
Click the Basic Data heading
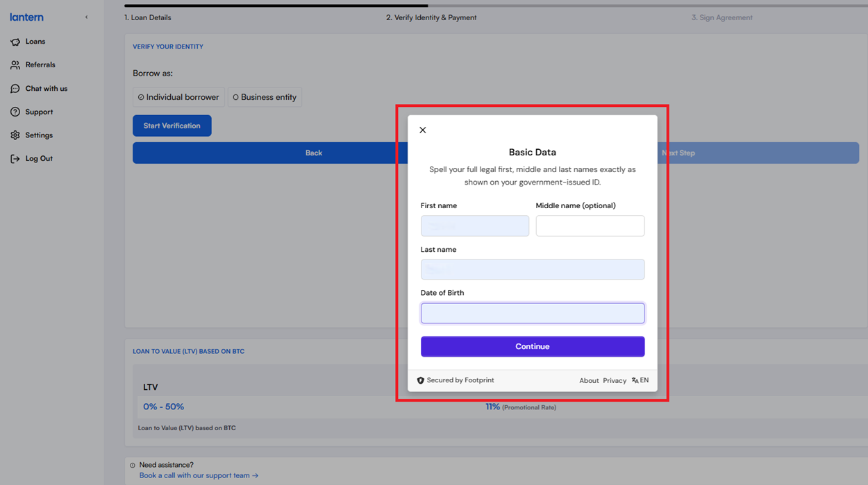pyautogui.click(x=533, y=153)
